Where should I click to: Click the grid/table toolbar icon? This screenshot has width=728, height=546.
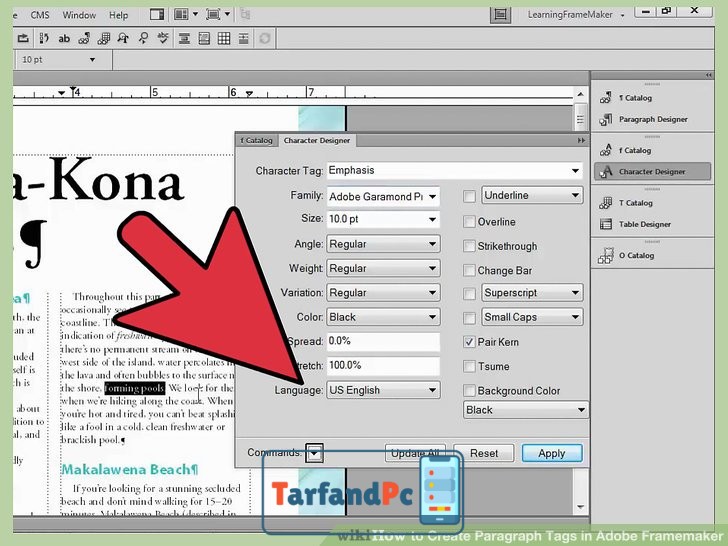tap(224, 39)
